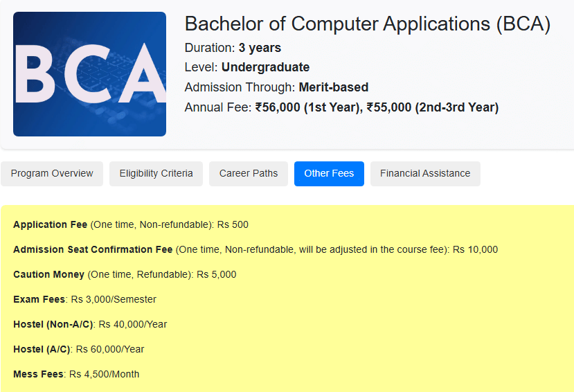
Task: Click the bold 'Application Fee' label
Action: (x=51, y=224)
